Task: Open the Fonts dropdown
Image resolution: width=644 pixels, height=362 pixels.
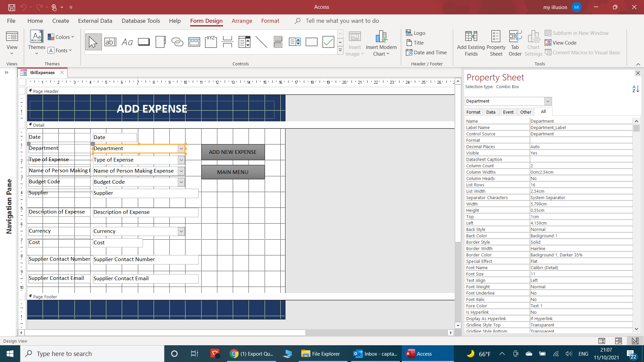Action: [60, 50]
